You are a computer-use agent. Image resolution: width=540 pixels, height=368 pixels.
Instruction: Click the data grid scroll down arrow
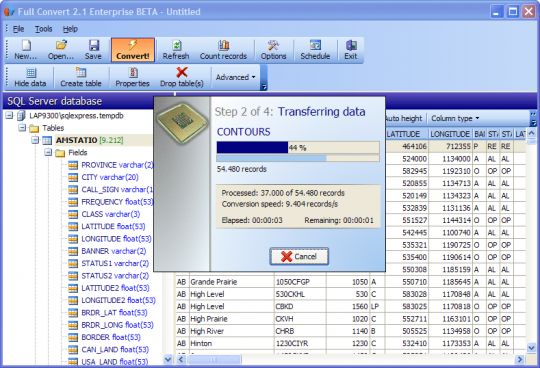pos(531,348)
